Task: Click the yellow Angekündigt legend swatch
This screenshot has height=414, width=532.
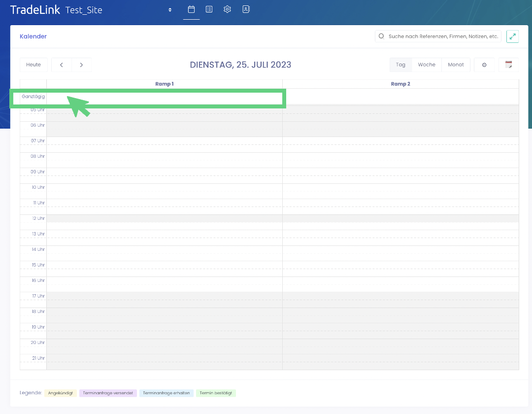Action: tap(61, 393)
